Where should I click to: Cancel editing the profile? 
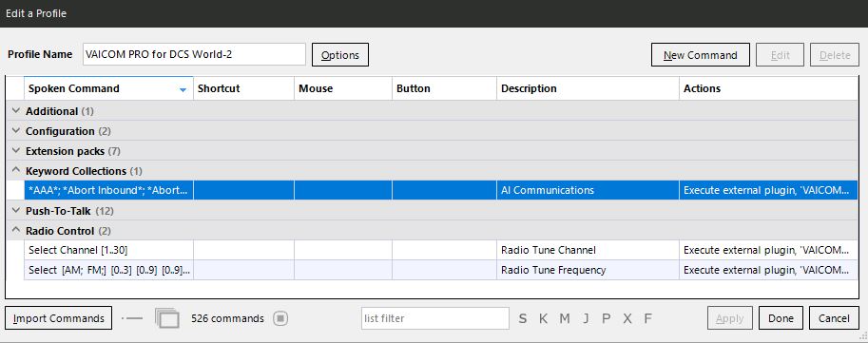tap(834, 318)
